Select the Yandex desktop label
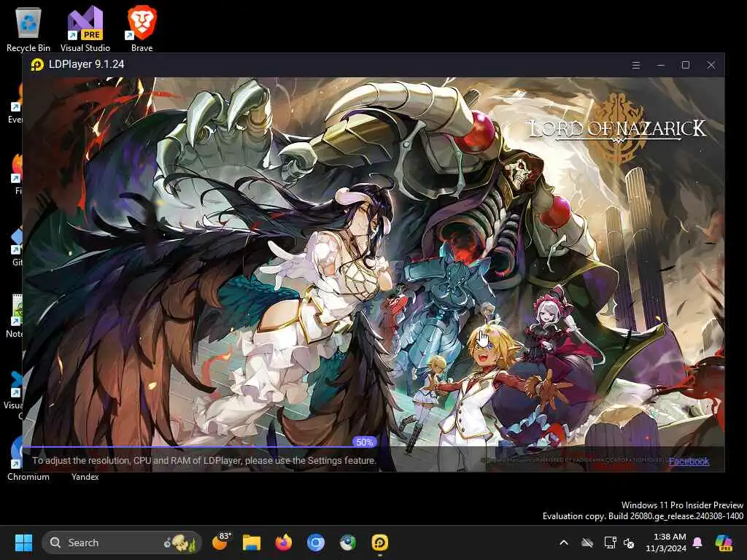The height and width of the screenshot is (560, 747). (85, 477)
